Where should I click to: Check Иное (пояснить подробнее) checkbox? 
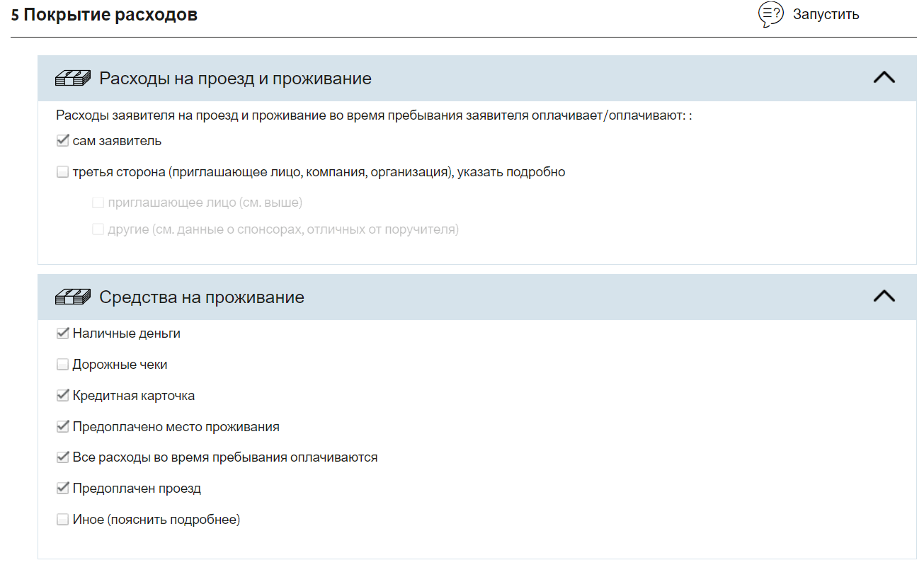(62, 520)
